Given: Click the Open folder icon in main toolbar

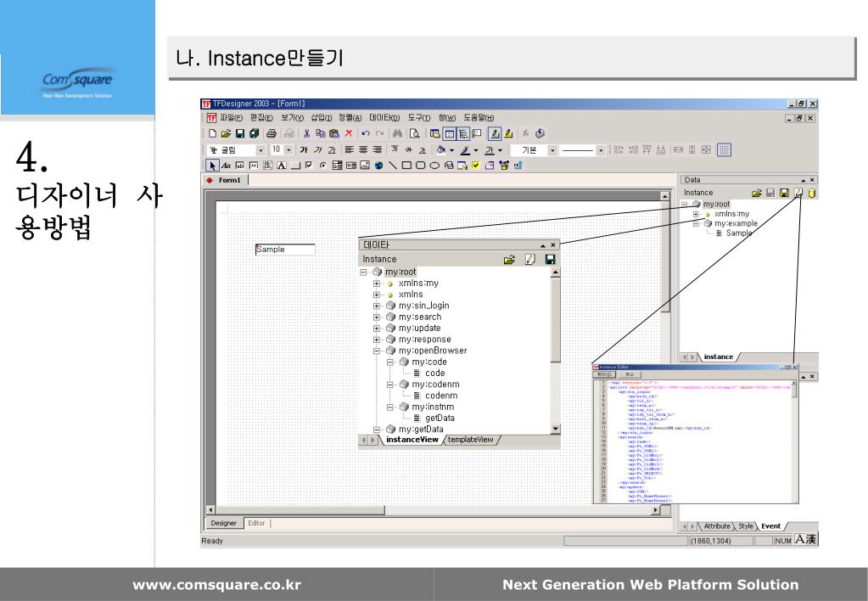Looking at the screenshot, I should coord(226,133).
